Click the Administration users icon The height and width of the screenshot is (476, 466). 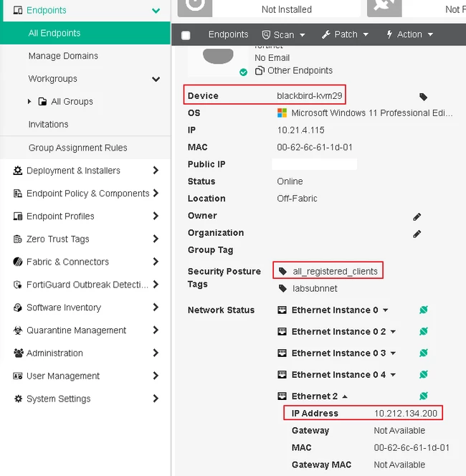click(x=18, y=353)
